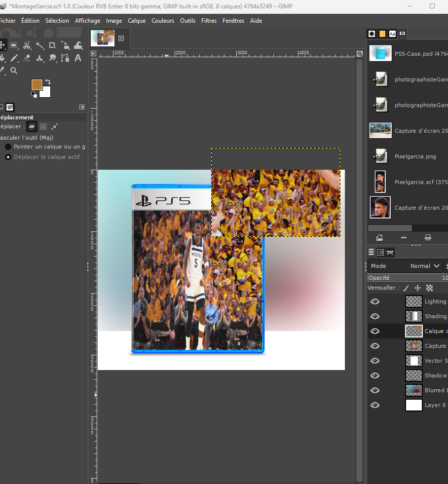Image resolution: width=448 pixels, height=484 pixels.
Task: Open Pixelgarcia.png from document history
Action: [415, 156]
